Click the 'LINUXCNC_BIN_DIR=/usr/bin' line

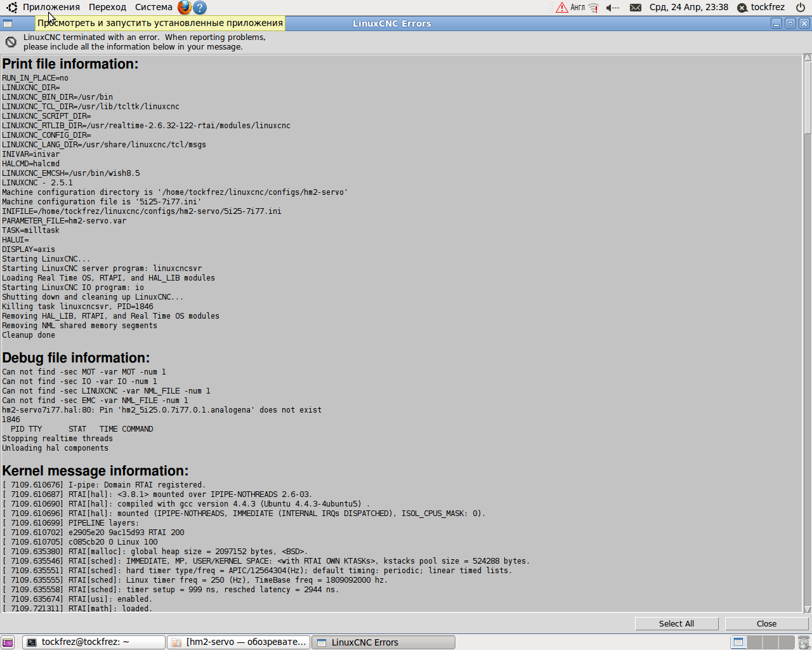point(57,97)
